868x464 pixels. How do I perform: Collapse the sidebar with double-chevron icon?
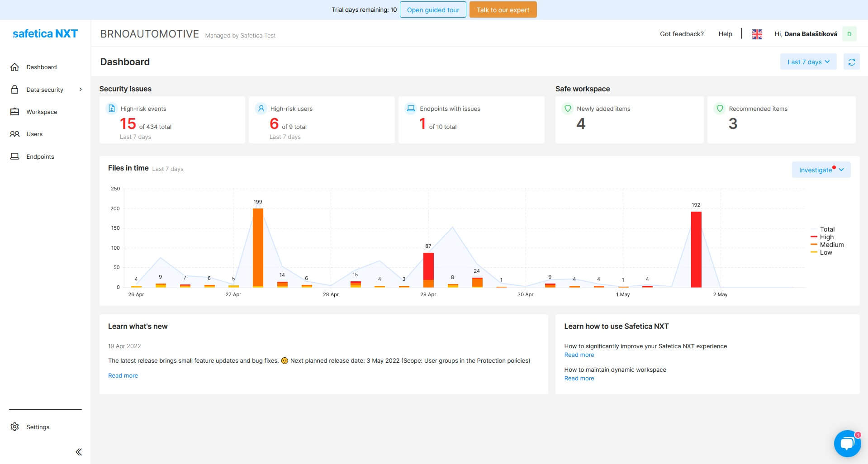pos(79,452)
